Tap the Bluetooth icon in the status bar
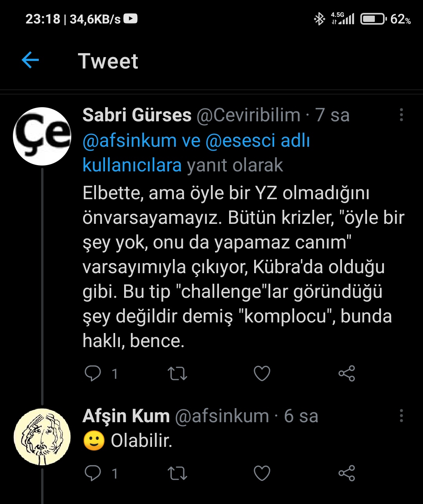 click(319, 19)
